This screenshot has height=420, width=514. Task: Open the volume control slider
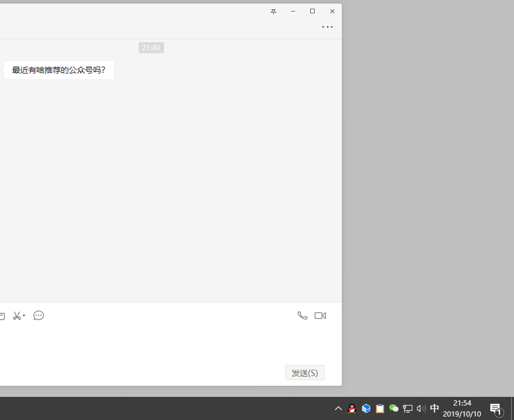coord(420,408)
